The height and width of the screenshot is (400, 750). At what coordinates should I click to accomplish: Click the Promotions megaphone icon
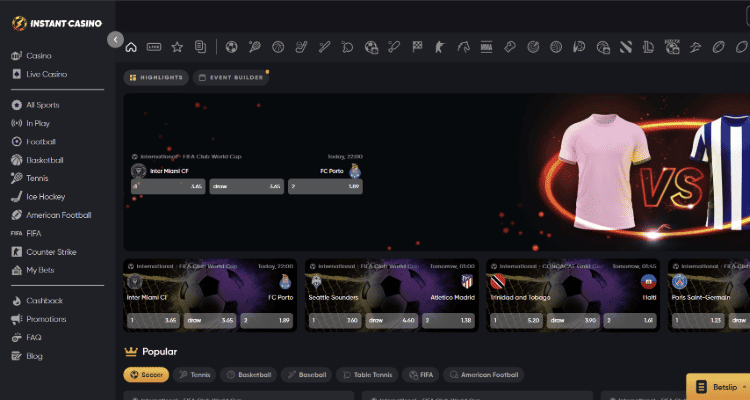(17, 319)
